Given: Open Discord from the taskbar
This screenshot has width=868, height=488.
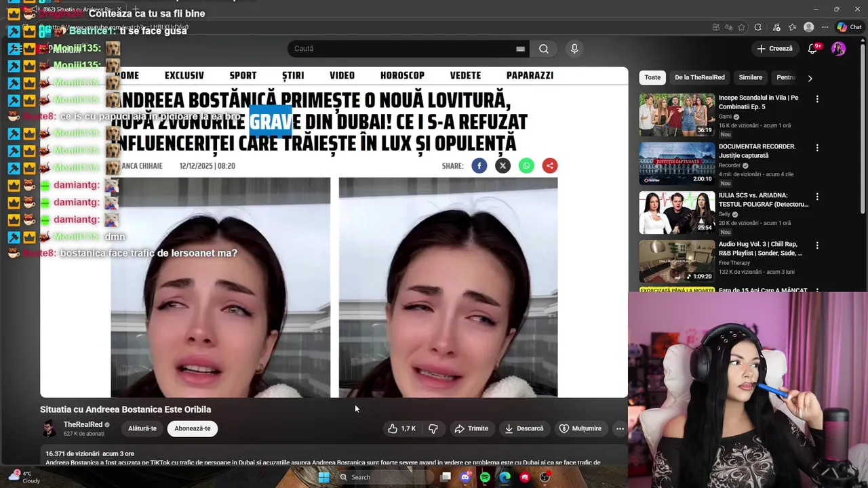Looking at the screenshot, I should pos(465,477).
